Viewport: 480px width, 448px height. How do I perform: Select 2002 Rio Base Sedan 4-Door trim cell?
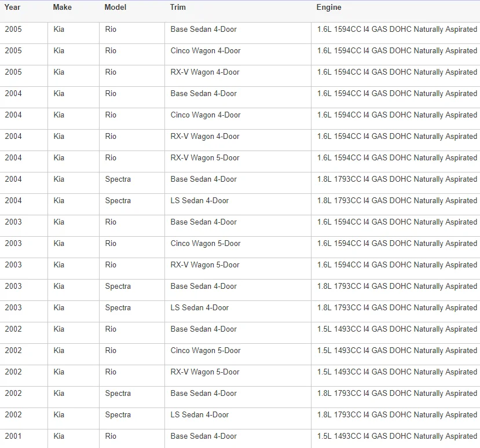[x=238, y=333]
